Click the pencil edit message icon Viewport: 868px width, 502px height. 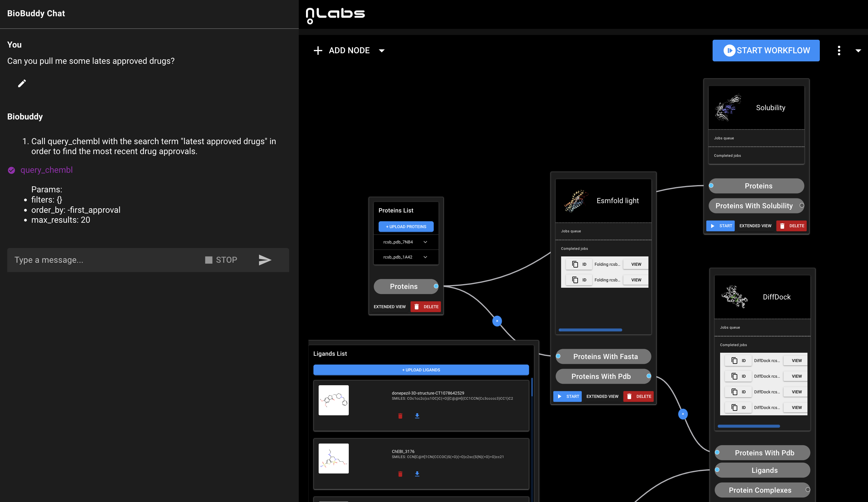click(22, 84)
